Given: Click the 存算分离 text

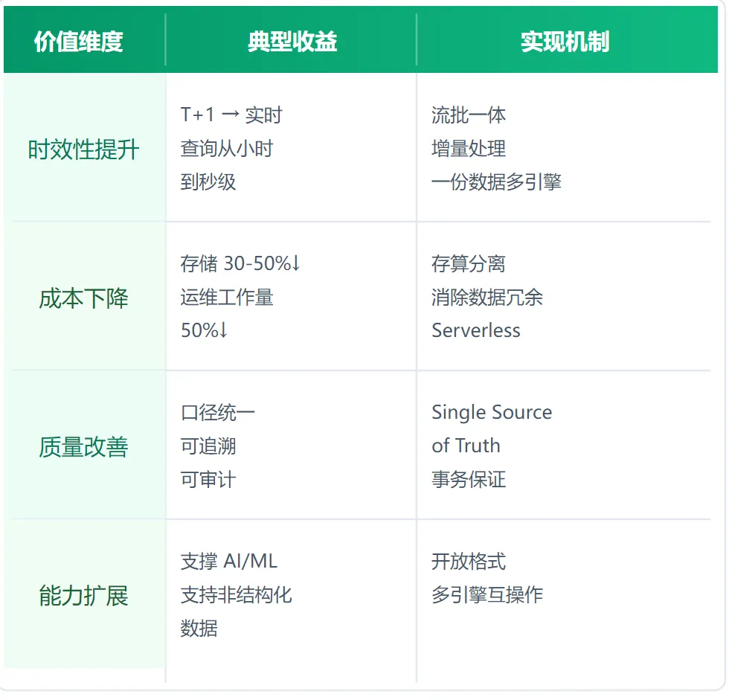Looking at the screenshot, I should click(469, 264).
